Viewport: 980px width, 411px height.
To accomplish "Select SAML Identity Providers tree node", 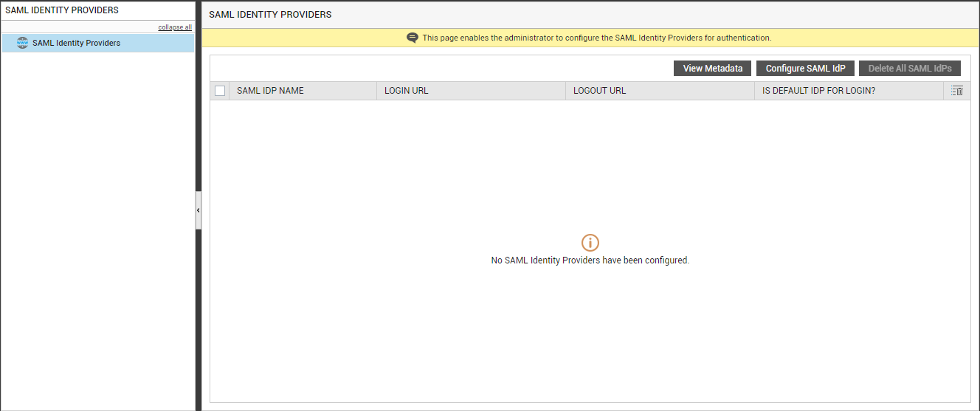I will tap(98, 43).
